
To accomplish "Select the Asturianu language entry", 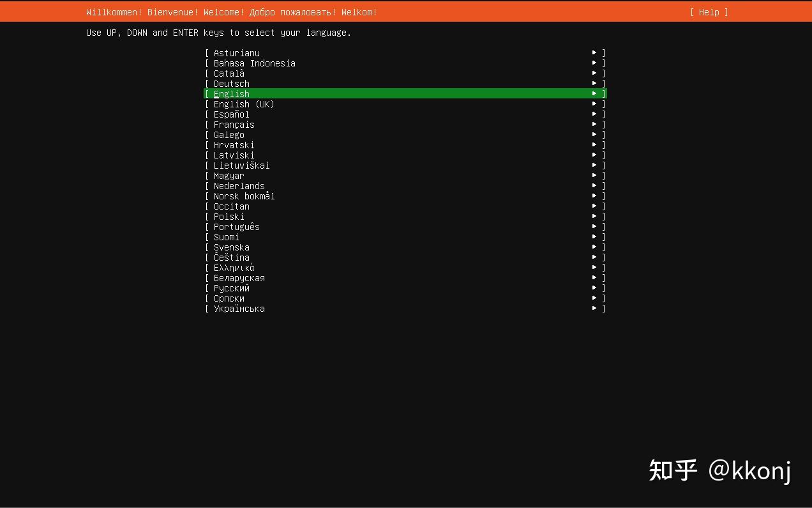I will point(235,52).
